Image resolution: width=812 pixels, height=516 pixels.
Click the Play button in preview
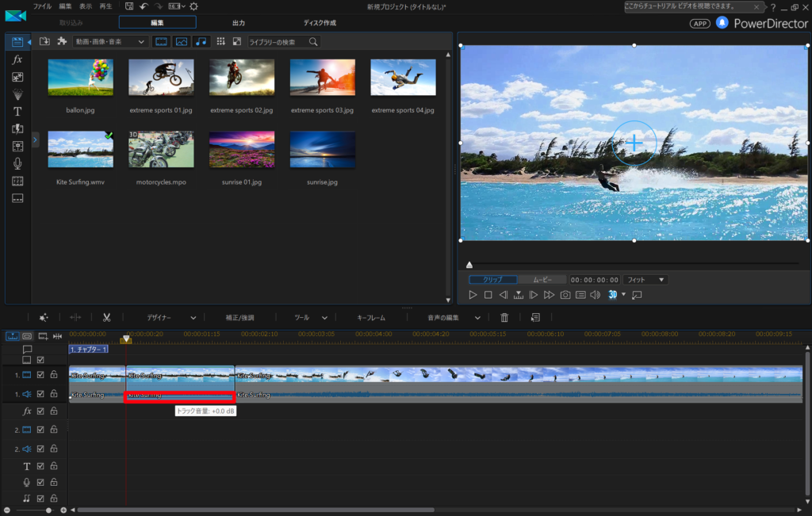pyautogui.click(x=473, y=295)
